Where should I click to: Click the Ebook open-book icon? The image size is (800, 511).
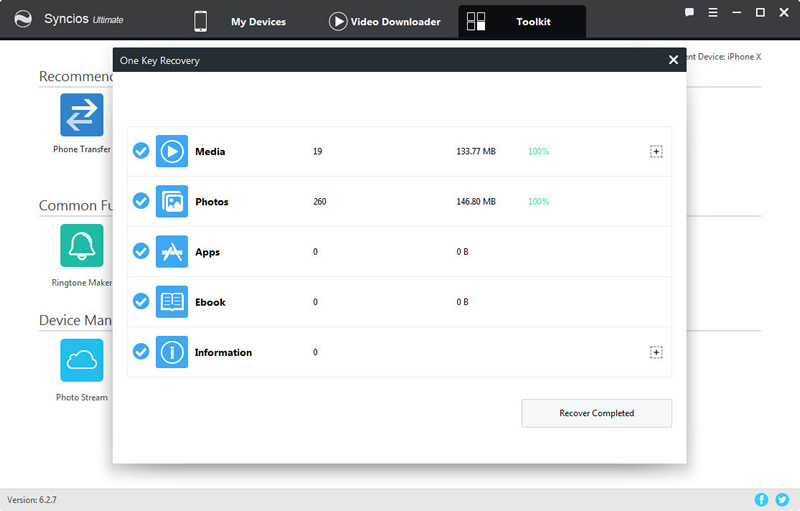pos(171,301)
